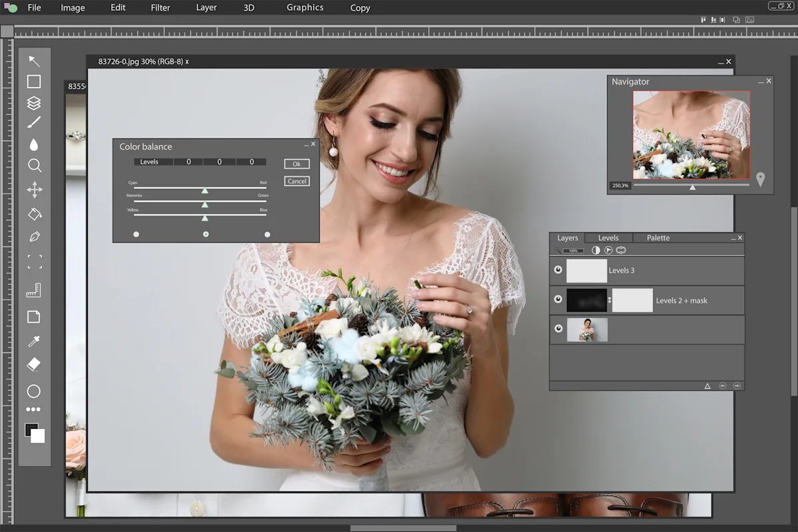The width and height of the screenshot is (798, 532).
Task: Select the Brush tool
Action: [34, 121]
